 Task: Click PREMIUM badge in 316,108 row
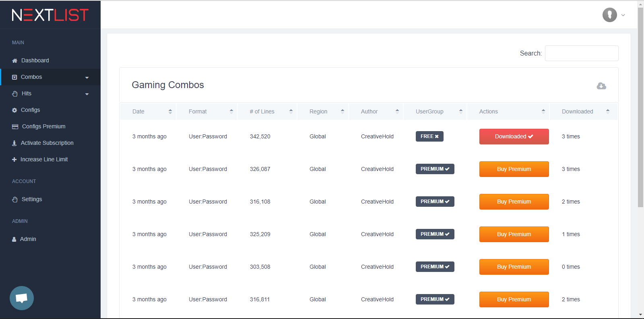tap(435, 202)
